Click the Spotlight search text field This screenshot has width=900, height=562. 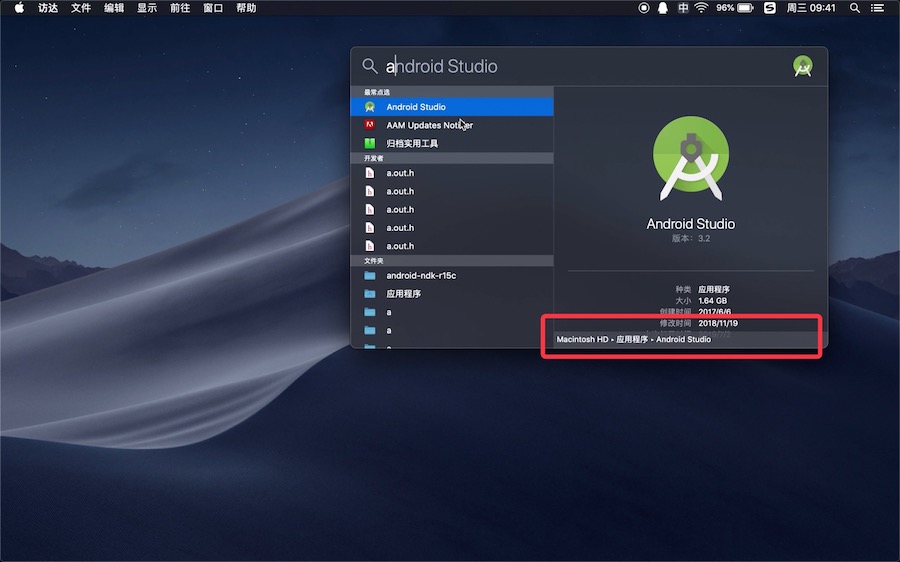(585, 67)
